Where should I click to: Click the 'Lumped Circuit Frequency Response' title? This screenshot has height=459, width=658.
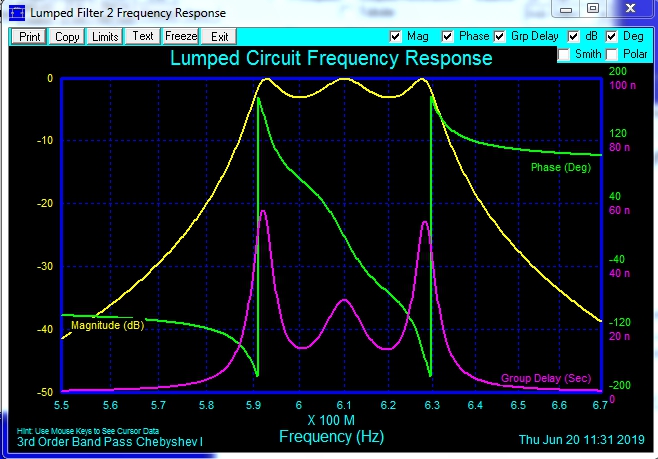331,58
